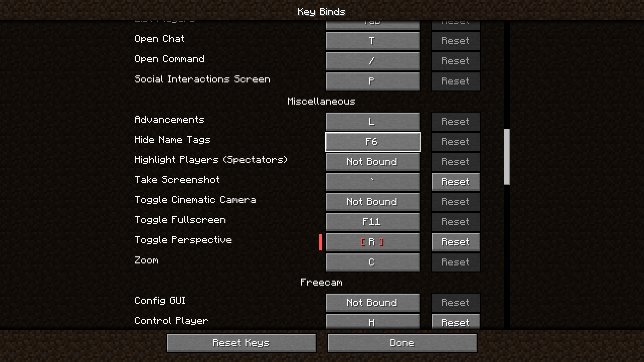
Task: Click the Take Screenshot key bind field
Action: coord(372,181)
